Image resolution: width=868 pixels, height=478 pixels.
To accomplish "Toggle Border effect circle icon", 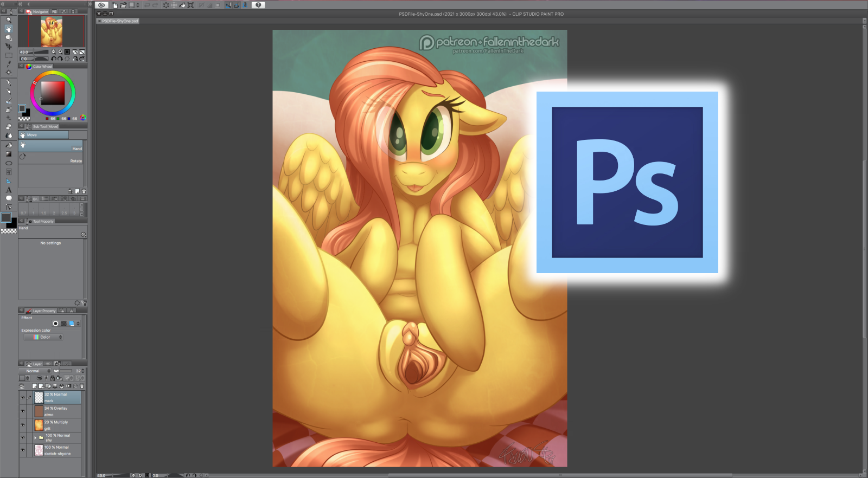I will [55, 324].
